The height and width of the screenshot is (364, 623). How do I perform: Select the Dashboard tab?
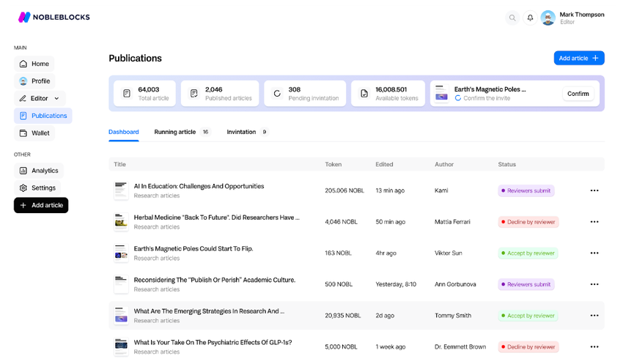pyautogui.click(x=123, y=132)
